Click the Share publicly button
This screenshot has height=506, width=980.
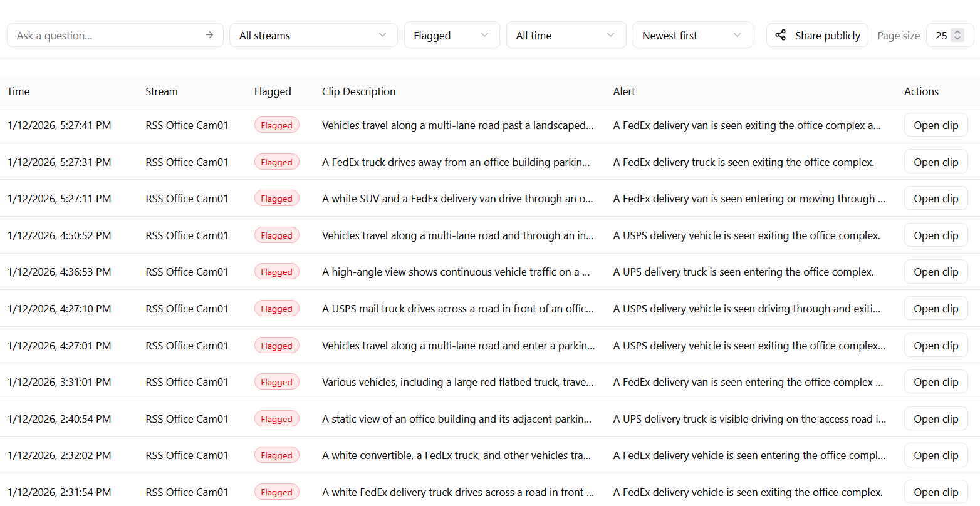click(x=817, y=35)
